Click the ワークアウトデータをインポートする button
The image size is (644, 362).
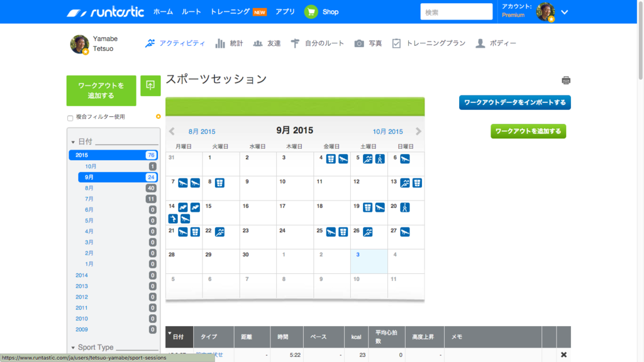pos(514,102)
